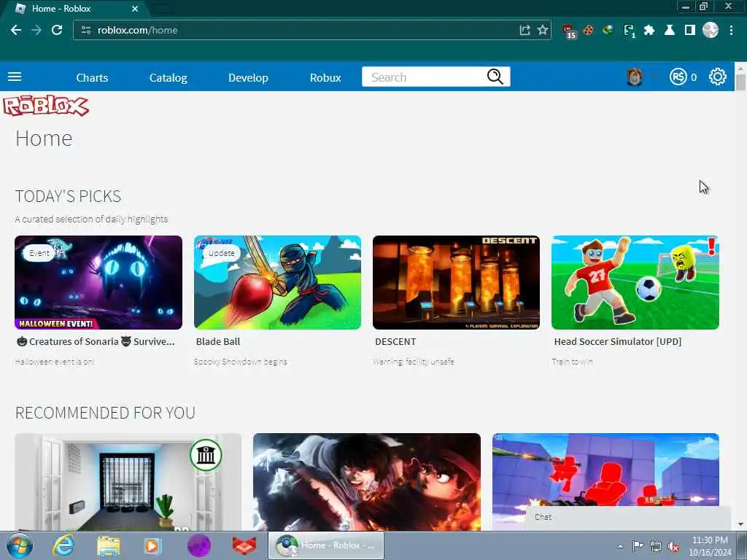Open the purple app icon in taskbar
The height and width of the screenshot is (560, 747).
[199, 545]
